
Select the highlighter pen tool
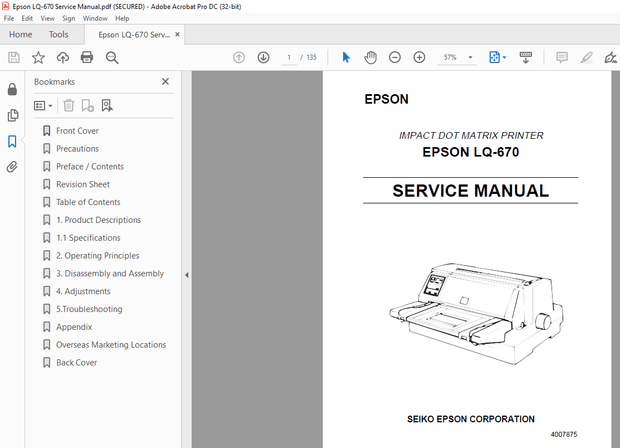[x=586, y=58]
